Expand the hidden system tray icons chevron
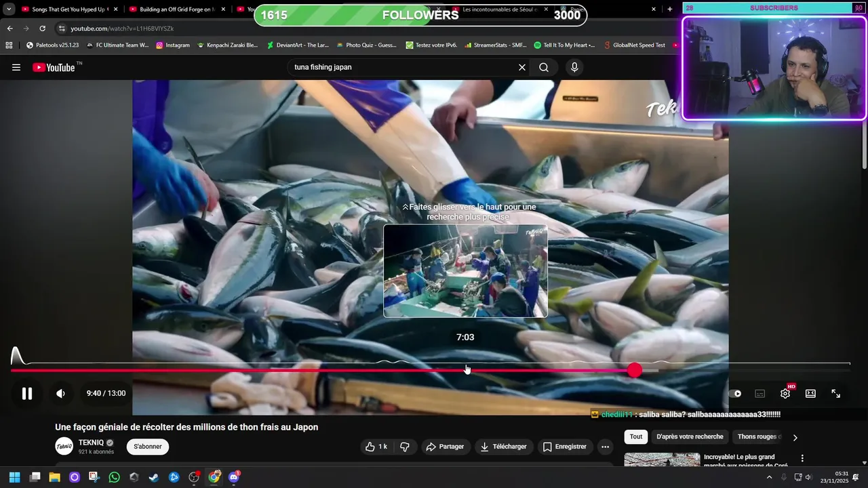868x488 pixels. (769, 477)
